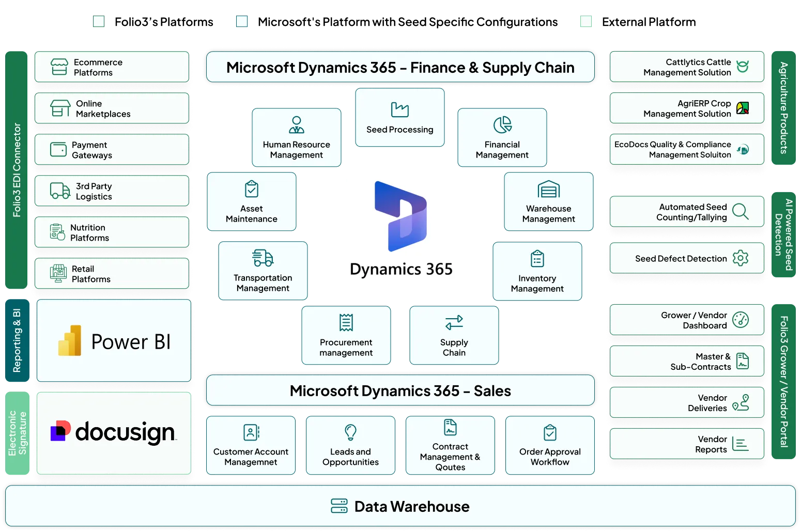This screenshot has height=532, width=801.
Task: Click the Procurement management receipt icon
Action: 346,323
